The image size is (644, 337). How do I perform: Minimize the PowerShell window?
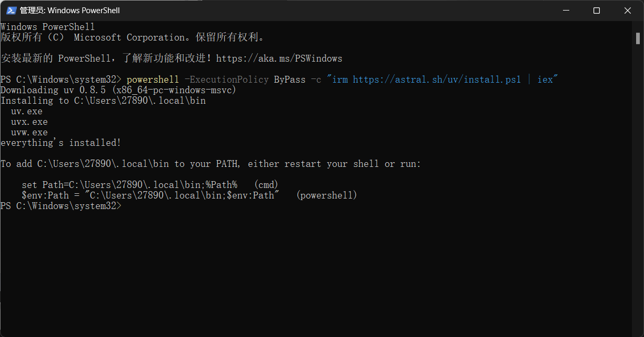566,11
